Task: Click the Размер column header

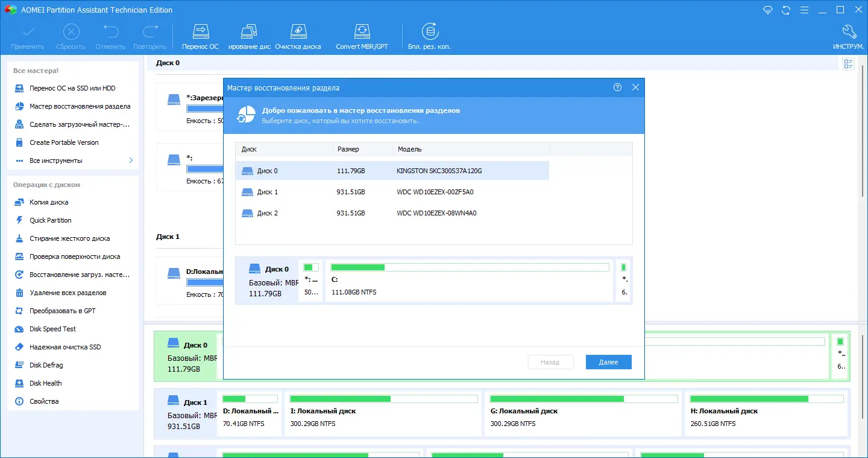Action: pos(362,149)
